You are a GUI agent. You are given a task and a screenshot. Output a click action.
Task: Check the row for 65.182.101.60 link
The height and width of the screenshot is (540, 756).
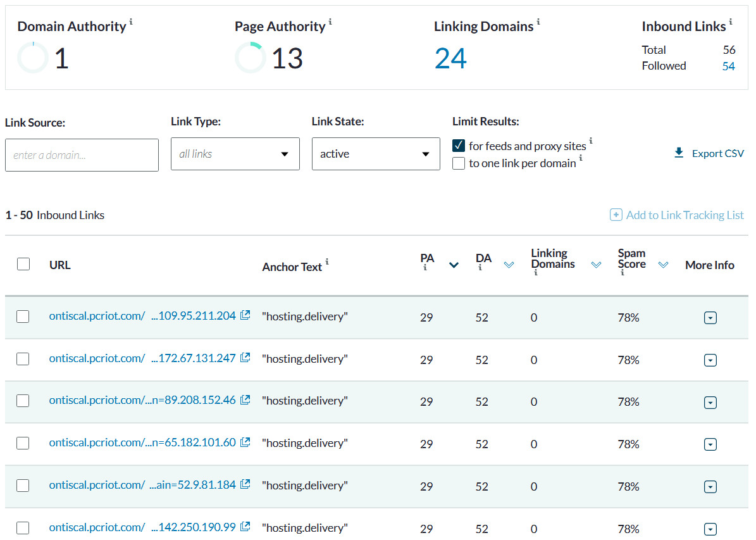pyautogui.click(x=23, y=443)
